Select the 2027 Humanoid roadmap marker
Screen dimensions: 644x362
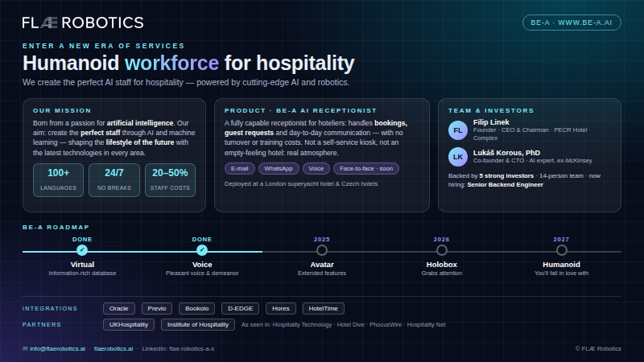point(561,250)
